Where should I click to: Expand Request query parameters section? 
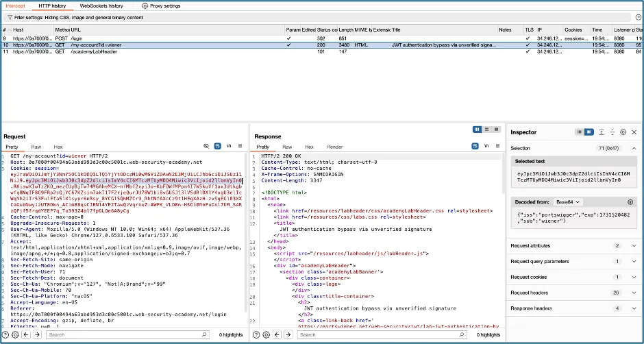click(634, 261)
